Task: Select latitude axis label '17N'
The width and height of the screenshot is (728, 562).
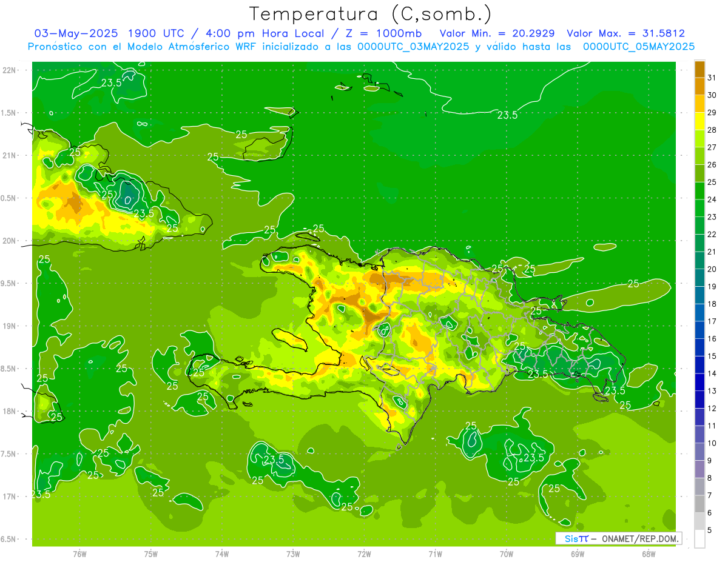Action: point(10,497)
